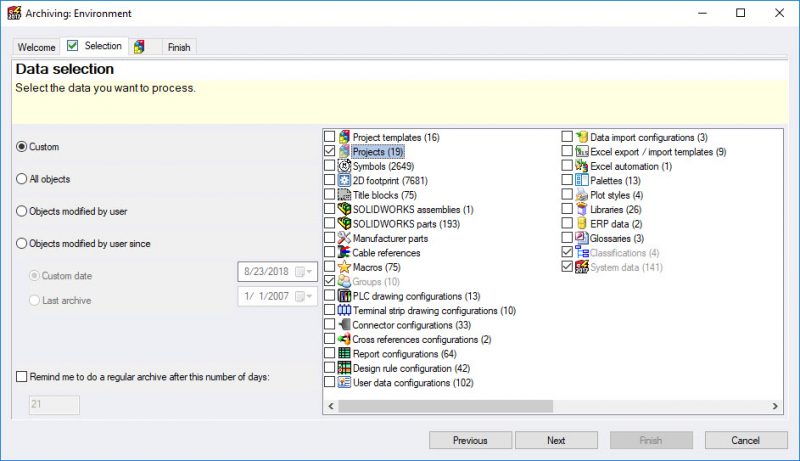Click the SOLIDWORKS parts icon
This screenshot has width=800, height=461.
[x=344, y=223]
